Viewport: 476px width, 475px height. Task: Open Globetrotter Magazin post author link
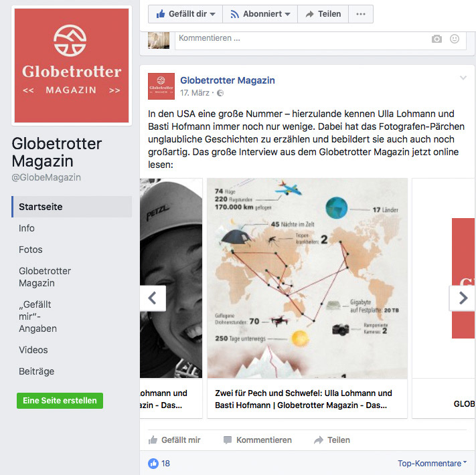[228, 80]
